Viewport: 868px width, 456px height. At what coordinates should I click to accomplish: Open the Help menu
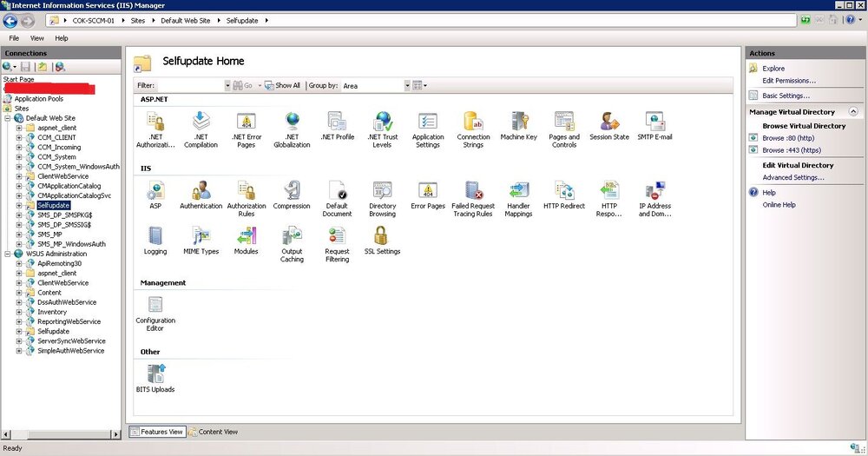tap(62, 38)
